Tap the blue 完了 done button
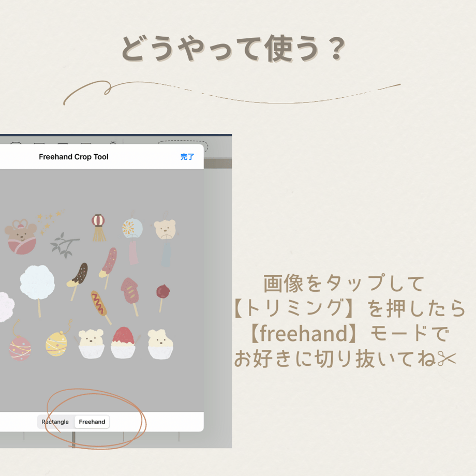 click(187, 157)
